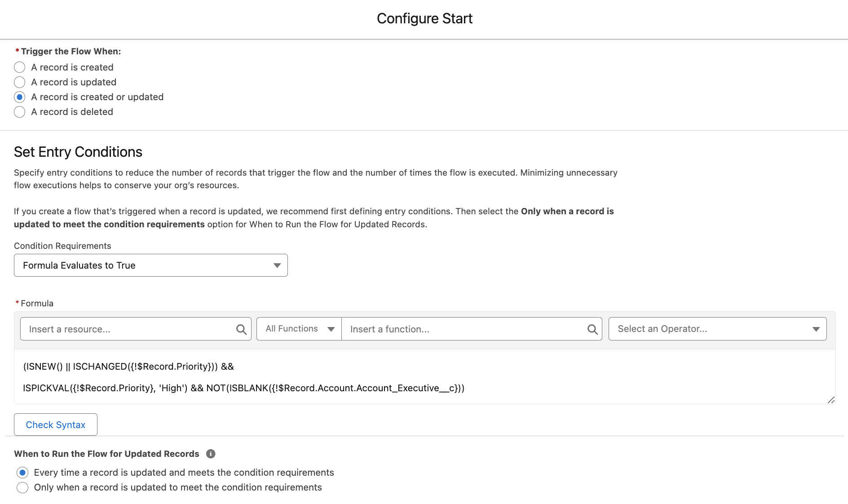
Task: Choose 'Only when a record is updated to meet' option
Action: [x=22, y=487]
